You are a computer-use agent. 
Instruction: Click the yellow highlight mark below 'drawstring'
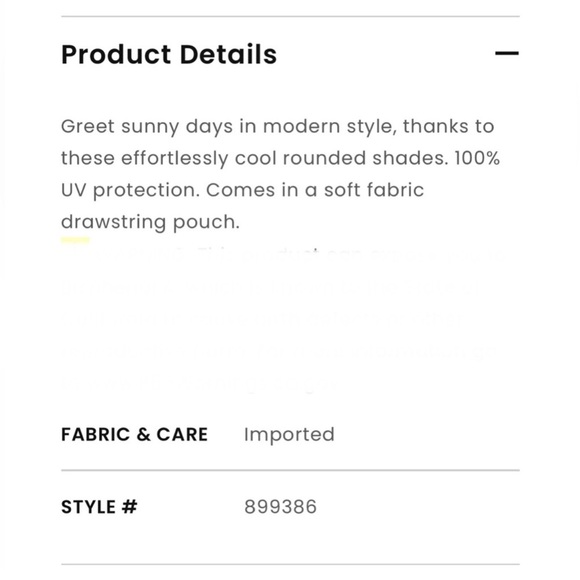pos(75,240)
